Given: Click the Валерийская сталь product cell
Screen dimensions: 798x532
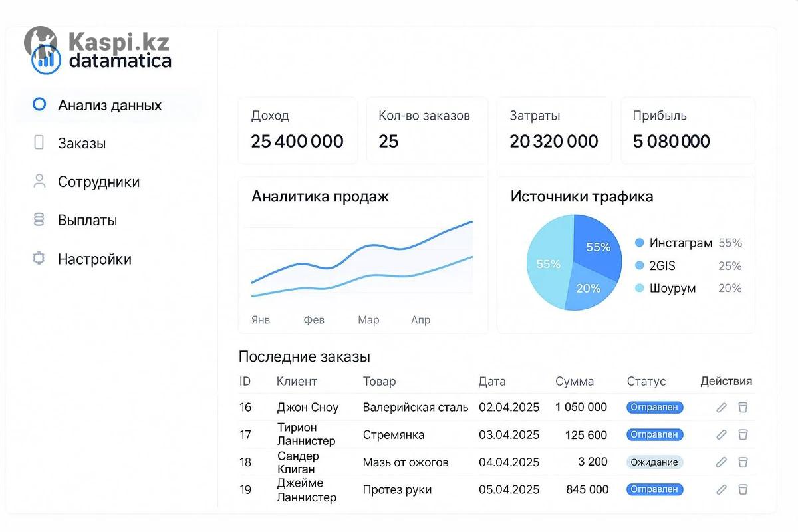Looking at the screenshot, I should (x=416, y=408).
